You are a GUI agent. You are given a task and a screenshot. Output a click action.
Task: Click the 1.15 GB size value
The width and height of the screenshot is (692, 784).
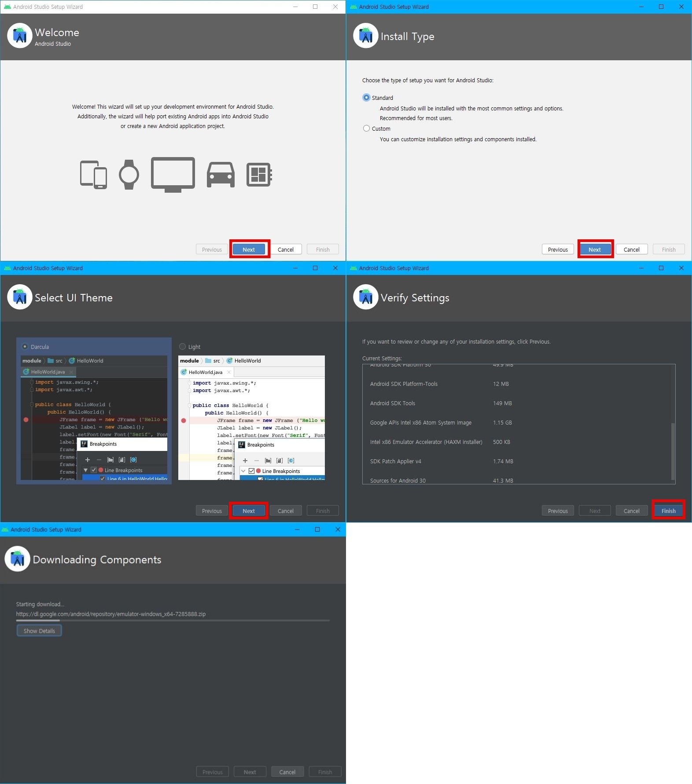point(502,423)
